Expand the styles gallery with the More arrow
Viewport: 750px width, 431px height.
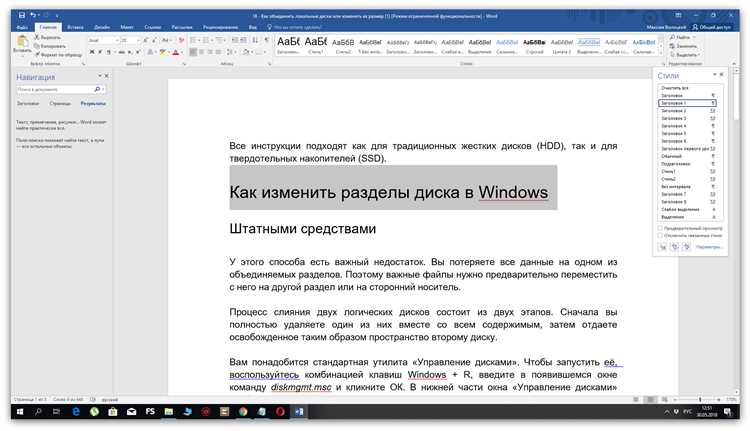(662, 53)
